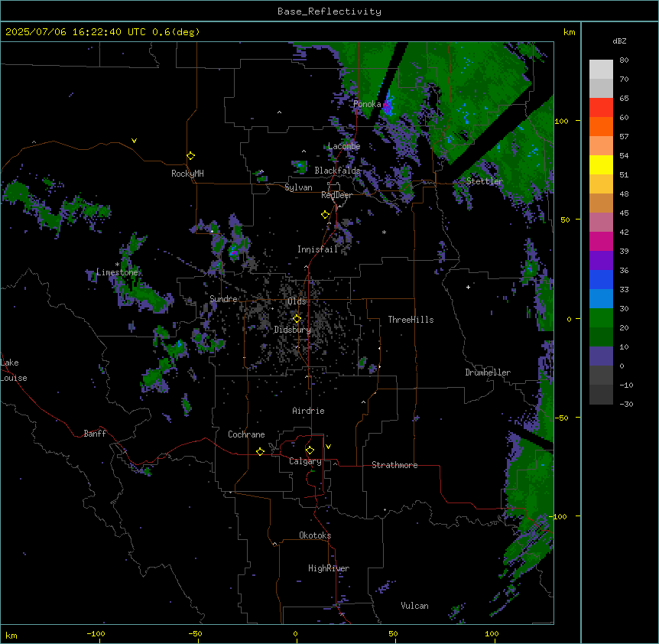Select the magenta 39–42 dBZ legend band
Image resolution: width=659 pixels, height=644 pixels.
pyautogui.click(x=601, y=241)
